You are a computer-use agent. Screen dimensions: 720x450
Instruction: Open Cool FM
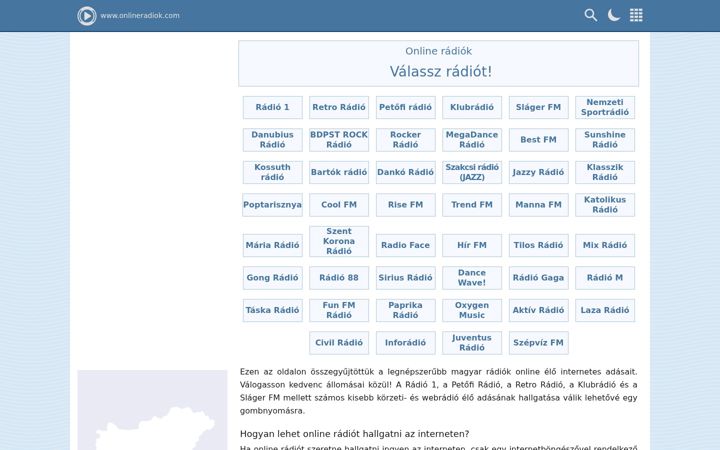[339, 205]
